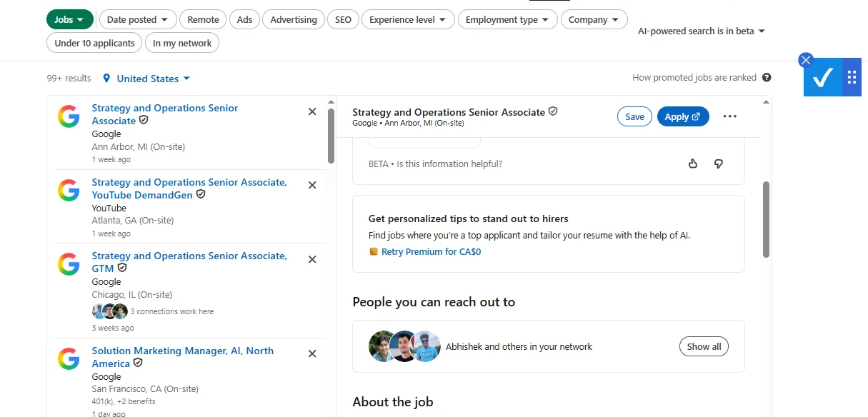Open the Date posted dropdown
This screenshot has width=868, height=417.
[138, 20]
